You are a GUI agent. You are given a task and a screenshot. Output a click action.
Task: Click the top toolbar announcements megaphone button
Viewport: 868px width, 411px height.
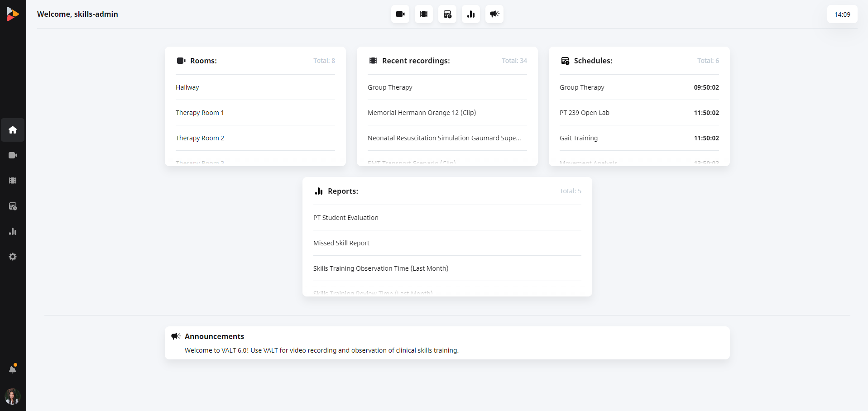tap(494, 14)
